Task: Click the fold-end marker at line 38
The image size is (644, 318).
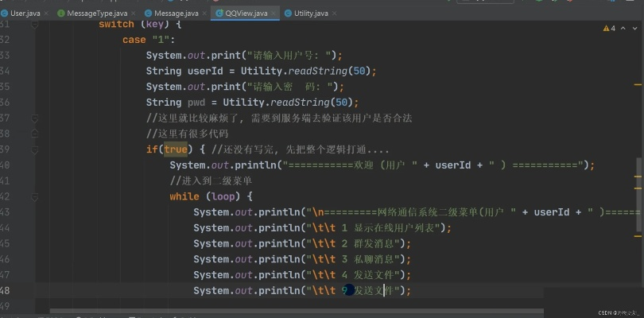Action: pyautogui.click(x=35, y=134)
